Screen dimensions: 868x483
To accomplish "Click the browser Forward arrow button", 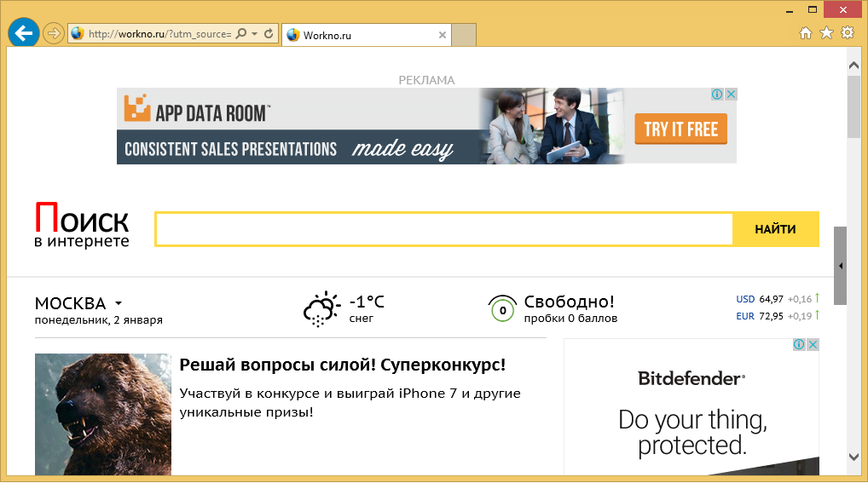I will 53,33.
